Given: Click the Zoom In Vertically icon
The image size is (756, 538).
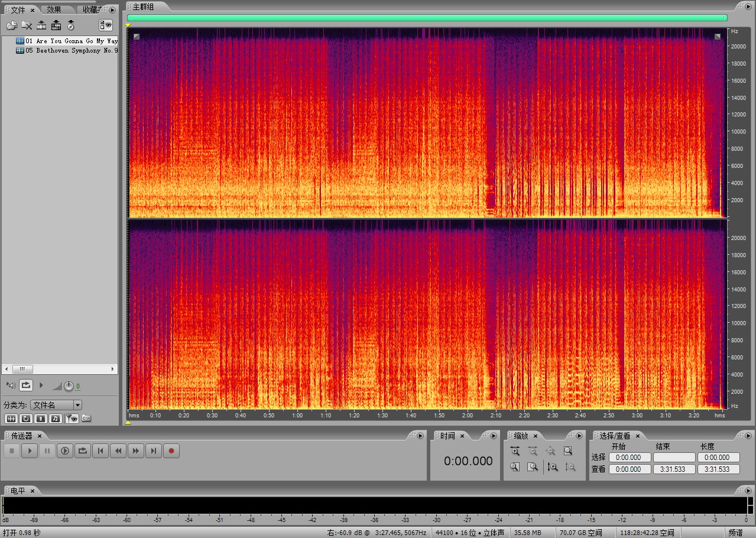Looking at the screenshot, I should click(x=553, y=467).
